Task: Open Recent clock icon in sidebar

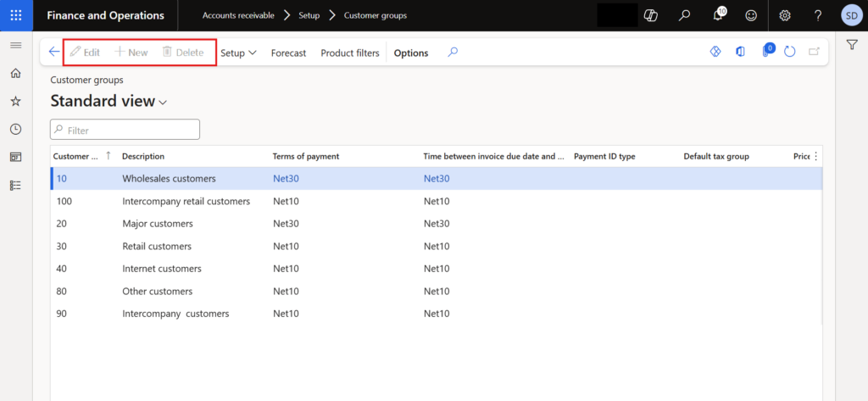Action: click(x=15, y=129)
